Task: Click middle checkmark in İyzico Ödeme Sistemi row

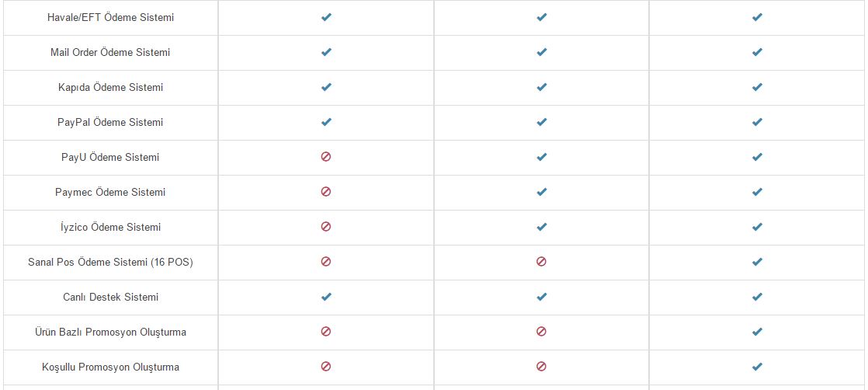Action: point(541,227)
